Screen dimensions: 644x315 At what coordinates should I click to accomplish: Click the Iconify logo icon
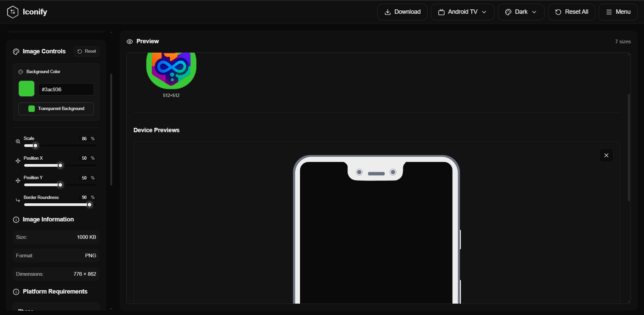pyautogui.click(x=12, y=12)
